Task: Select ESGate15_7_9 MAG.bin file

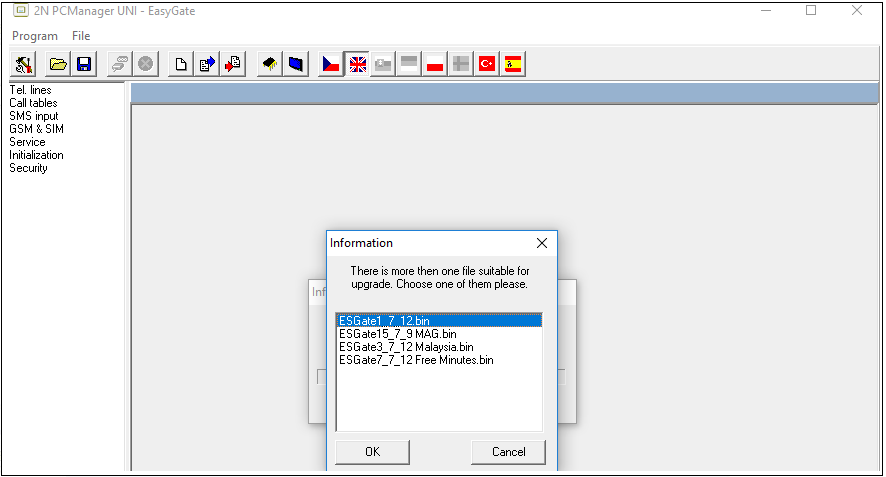Action: click(439, 333)
